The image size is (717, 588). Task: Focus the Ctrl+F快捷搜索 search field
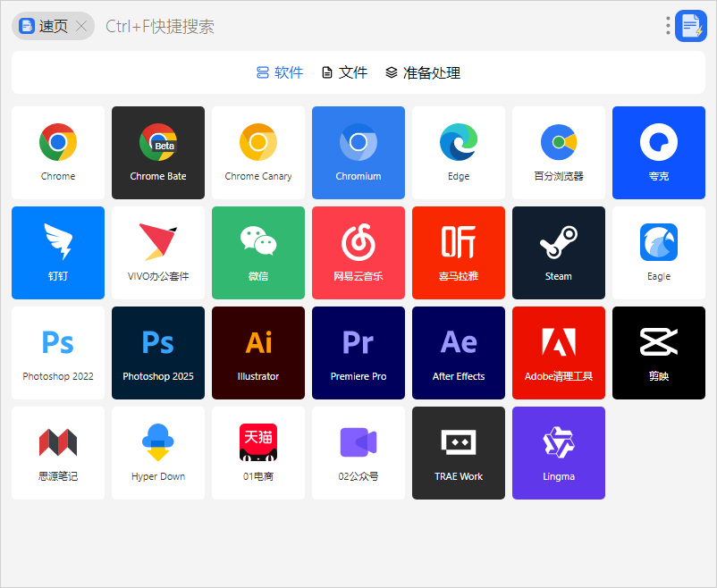click(x=380, y=26)
